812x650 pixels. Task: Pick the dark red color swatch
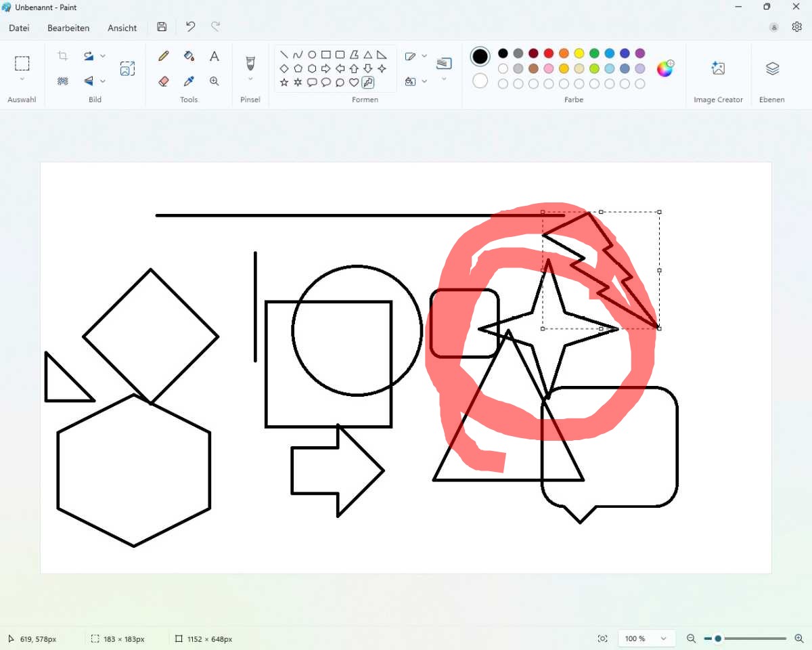coord(533,53)
